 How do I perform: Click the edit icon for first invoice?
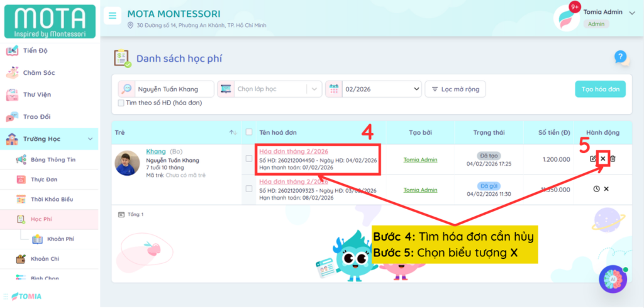tap(593, 159)
